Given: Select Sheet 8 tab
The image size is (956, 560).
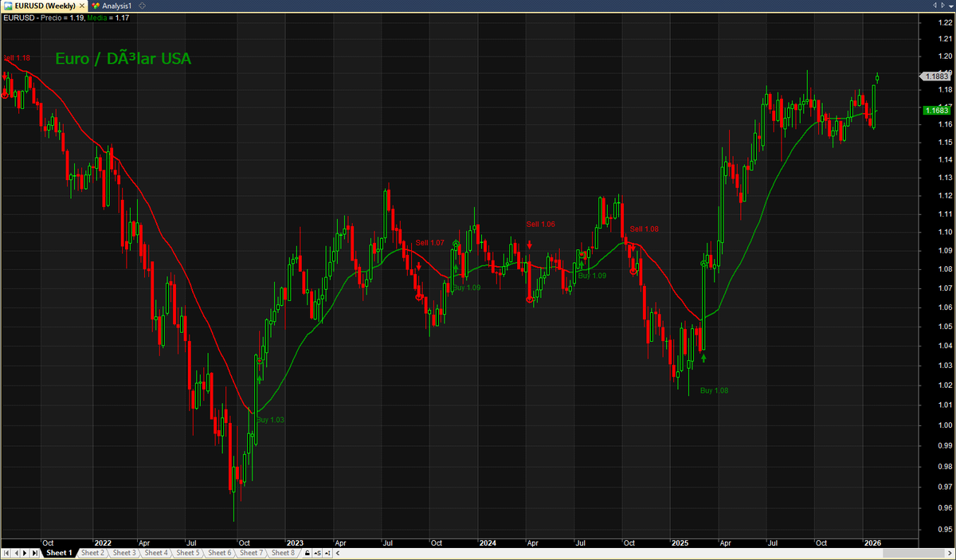Looking at the screenshot, I should (x=283, y=553).
